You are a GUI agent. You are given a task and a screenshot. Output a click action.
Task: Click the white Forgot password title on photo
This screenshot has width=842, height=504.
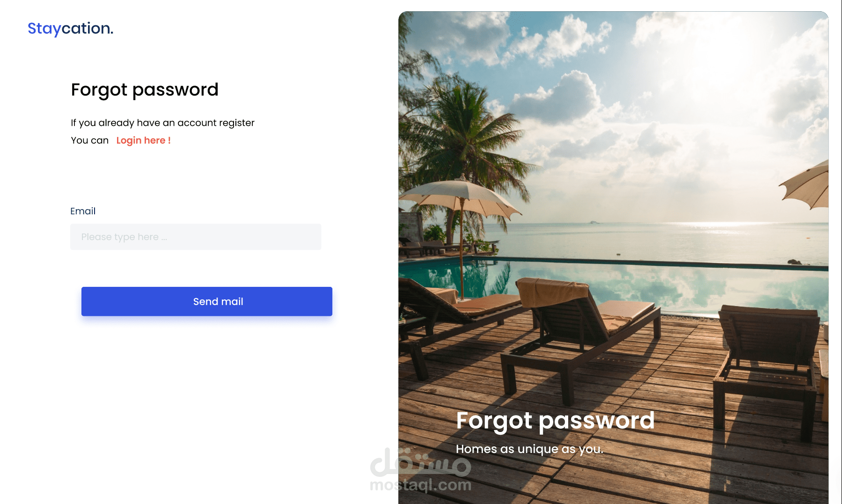[x=555, y=421]
